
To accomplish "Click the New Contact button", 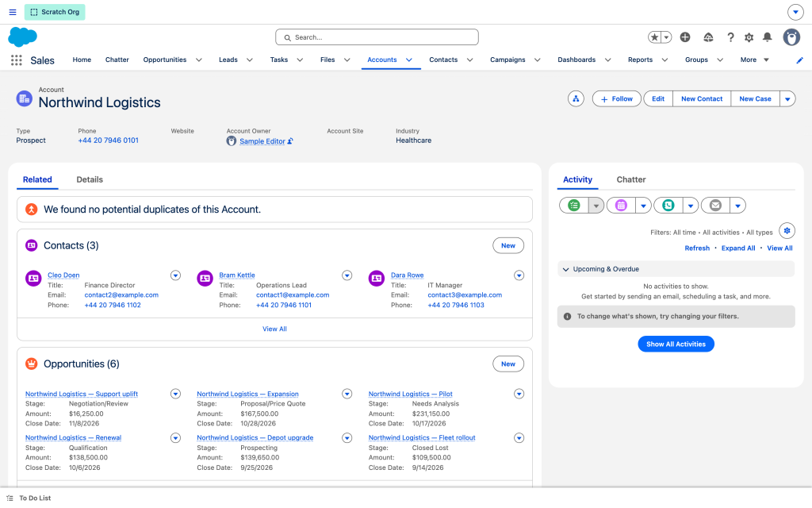I will click(x=702, y=98).
